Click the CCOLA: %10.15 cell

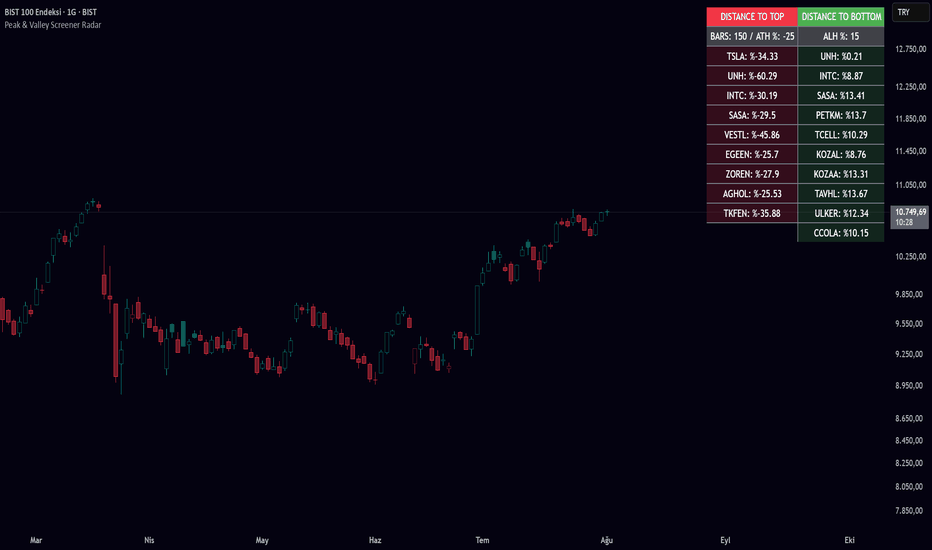pos(841,232)
